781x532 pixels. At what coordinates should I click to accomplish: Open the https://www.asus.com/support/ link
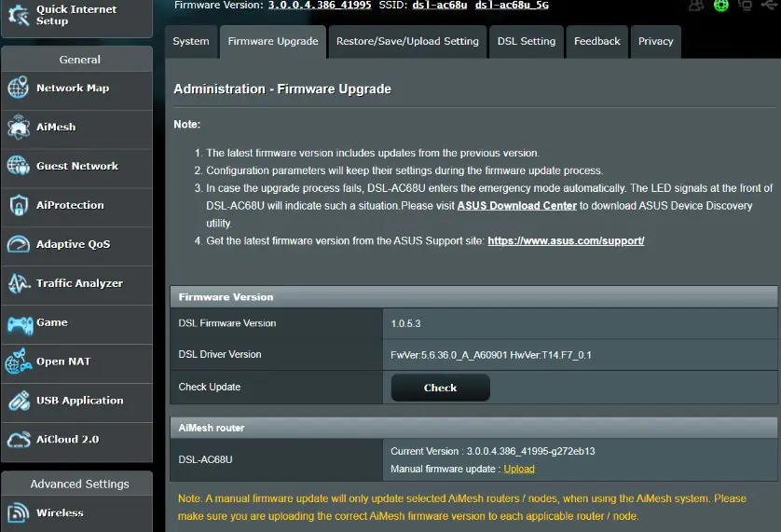coord(566,241)
